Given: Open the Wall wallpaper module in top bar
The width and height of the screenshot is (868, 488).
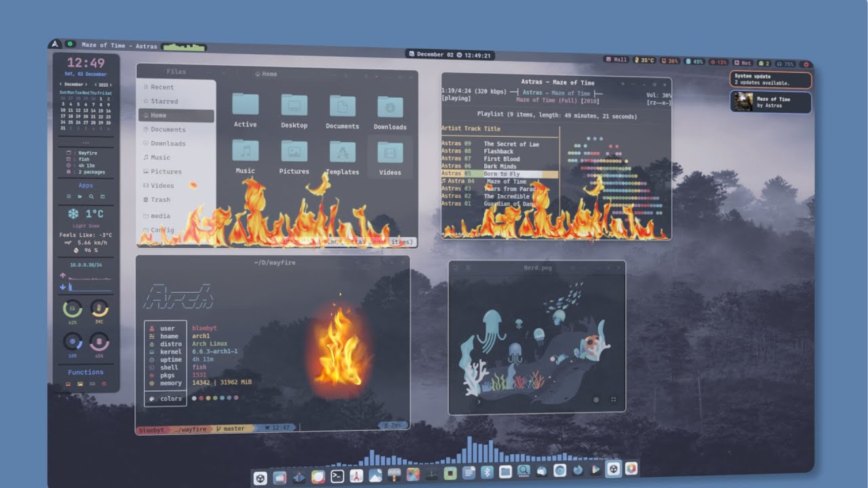Looking at the screenshot, I should pos(616,60).
